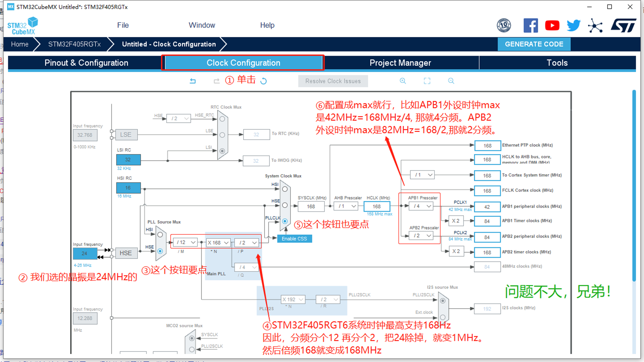Click the ST community network icon
This screenshot has width=644, height=362.
(595, 25)
